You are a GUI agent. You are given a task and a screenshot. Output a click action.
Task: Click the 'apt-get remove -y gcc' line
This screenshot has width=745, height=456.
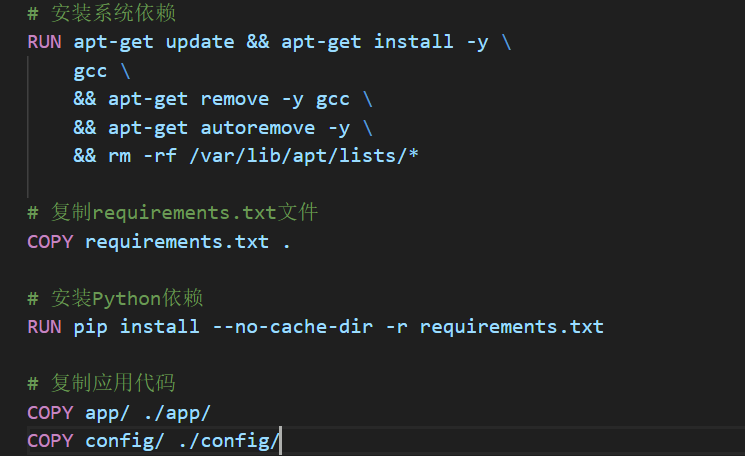pos(223,99)
